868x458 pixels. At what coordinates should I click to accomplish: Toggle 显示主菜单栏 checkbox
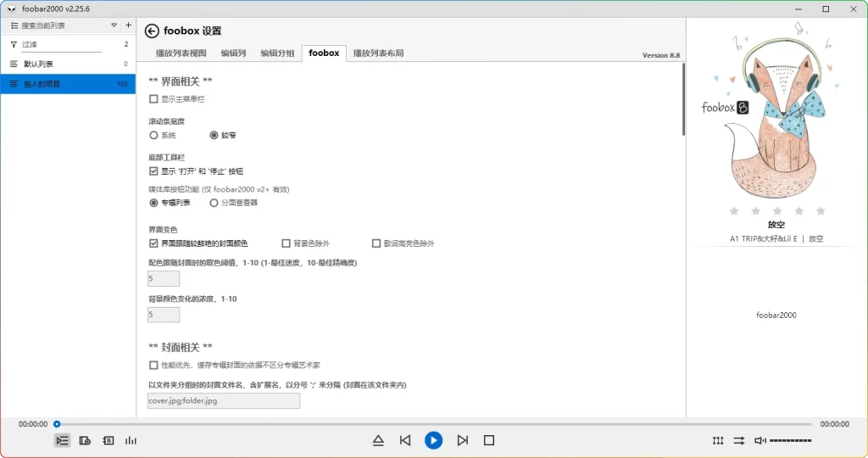point(153,99)
